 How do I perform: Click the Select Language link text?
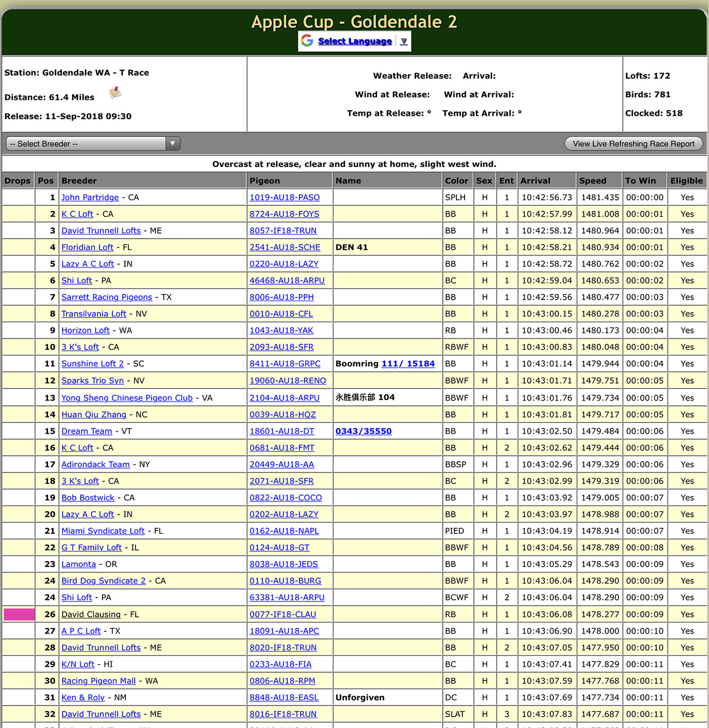[354, 41]
